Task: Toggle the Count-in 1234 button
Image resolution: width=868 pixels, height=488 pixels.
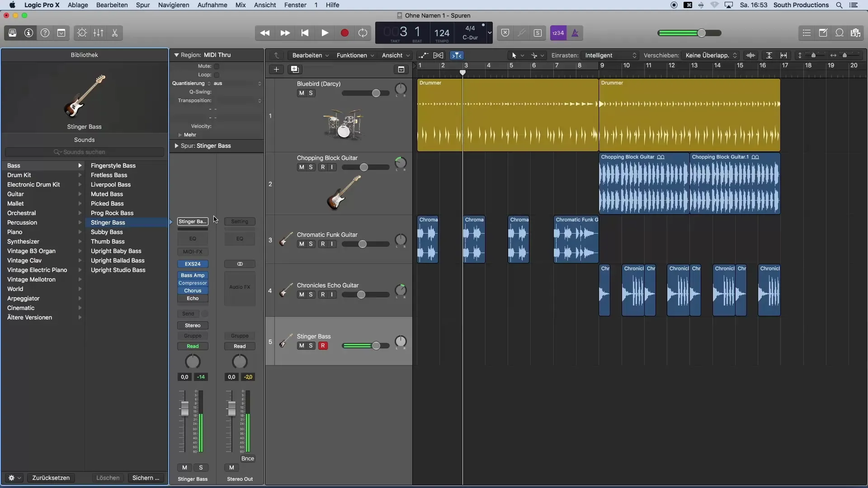Action: point(558,33)
